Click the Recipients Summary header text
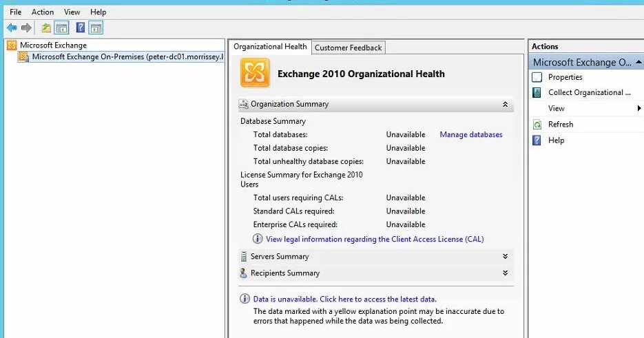 coord(285,273)
